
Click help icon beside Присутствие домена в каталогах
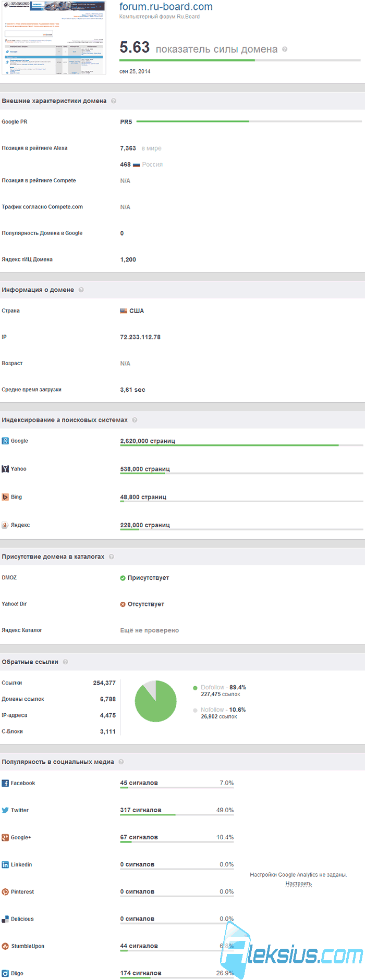coord(111,556)
